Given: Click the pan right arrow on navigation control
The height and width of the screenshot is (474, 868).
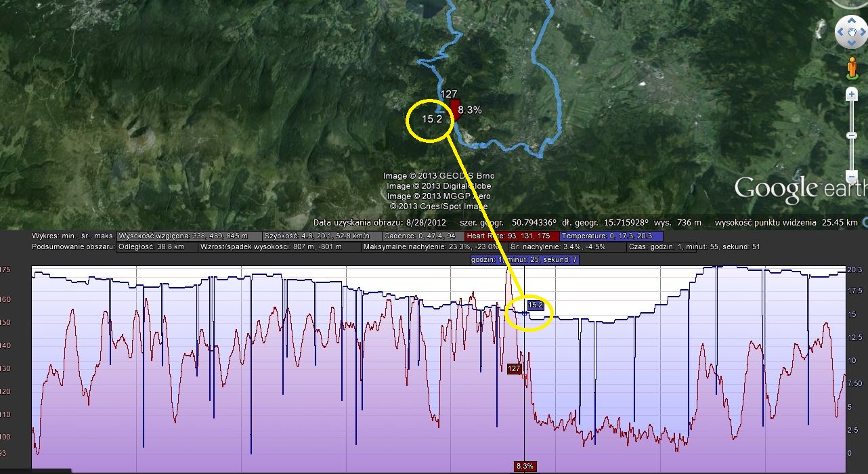Looking at the screenshot, I should [x=863, y=31].
